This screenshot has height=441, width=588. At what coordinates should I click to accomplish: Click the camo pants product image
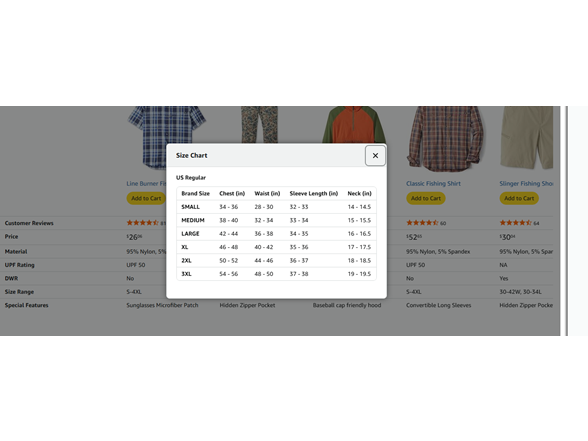[260, 124]
